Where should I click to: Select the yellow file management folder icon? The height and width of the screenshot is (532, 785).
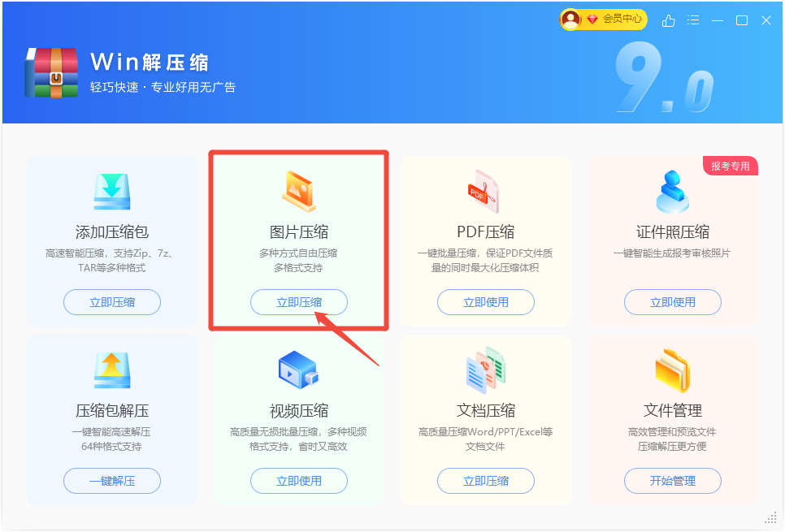(673, 370)
